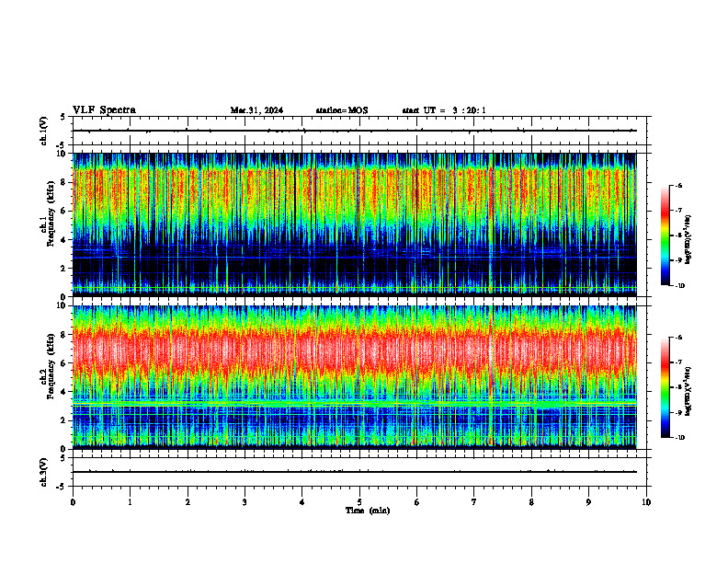This screenshot has height=563, width=728.
Task: Click the time axis tick label "3"
Action: [245, 502]
